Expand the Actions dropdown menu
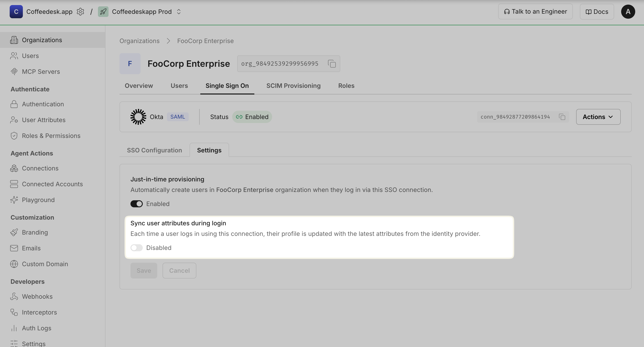 (598, 117)
